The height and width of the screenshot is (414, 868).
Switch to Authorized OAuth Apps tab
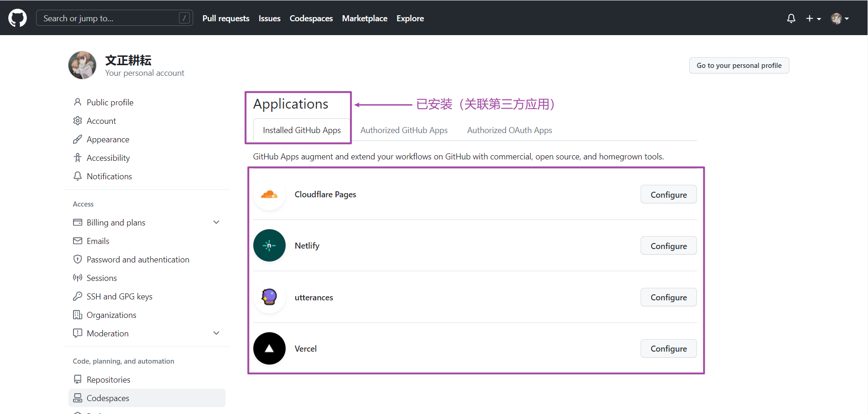coord(509,130)
